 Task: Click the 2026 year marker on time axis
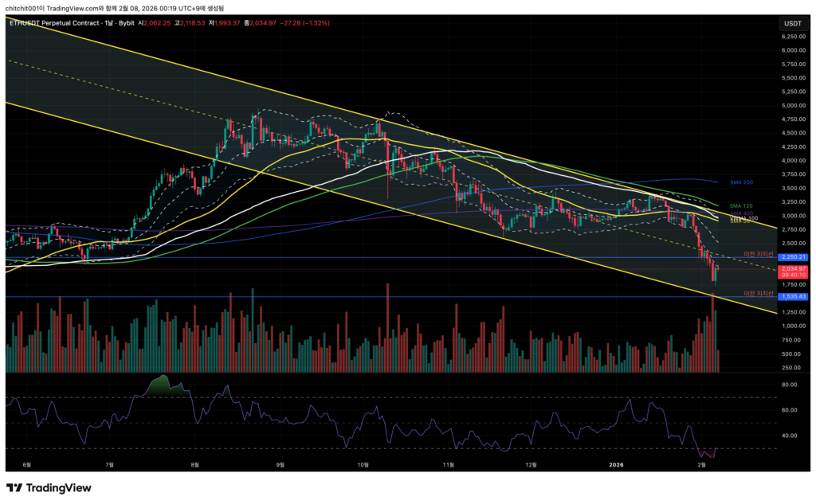pyautogui.click(x=616, y=463)
